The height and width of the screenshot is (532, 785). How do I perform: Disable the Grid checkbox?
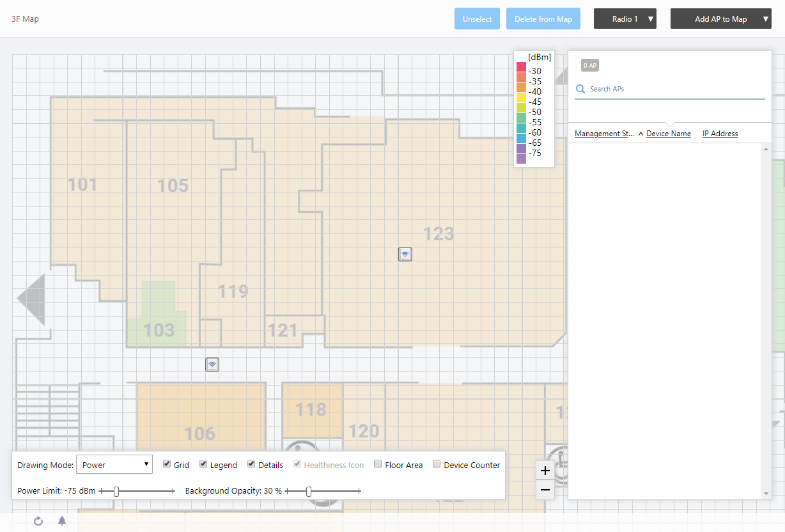167,464
